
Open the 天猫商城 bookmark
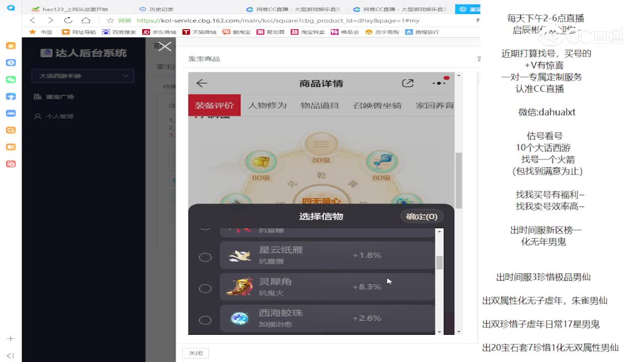point(199,32)
